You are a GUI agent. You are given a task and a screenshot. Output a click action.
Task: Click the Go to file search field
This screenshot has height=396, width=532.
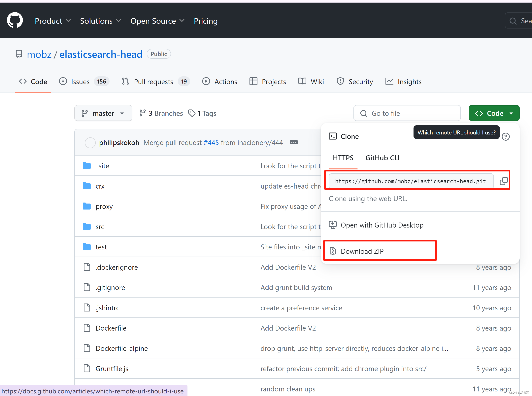[x=407, y=113]
